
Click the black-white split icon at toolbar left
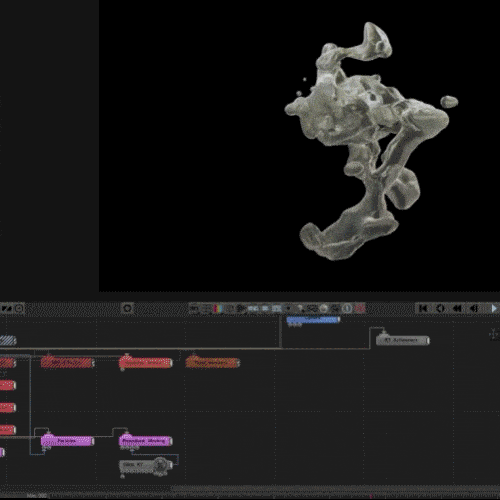(6, 309)
